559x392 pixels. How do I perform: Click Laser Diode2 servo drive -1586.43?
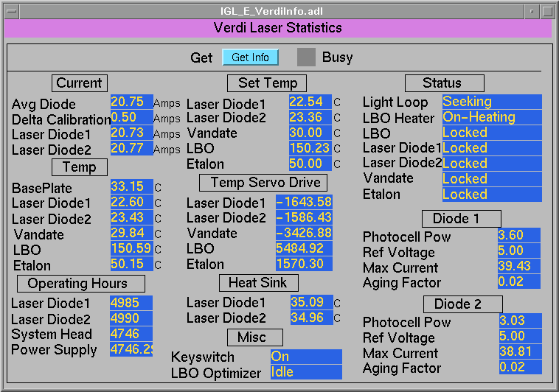(304, 217)
